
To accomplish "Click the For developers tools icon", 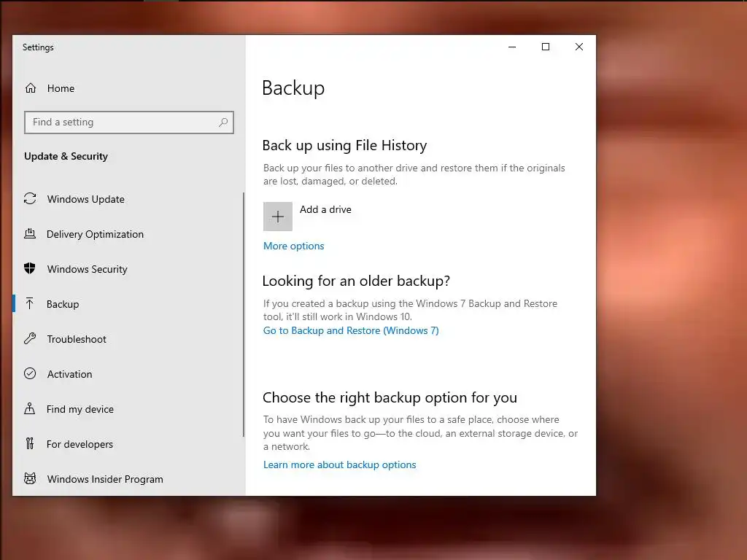I will (x=30, y=444).
